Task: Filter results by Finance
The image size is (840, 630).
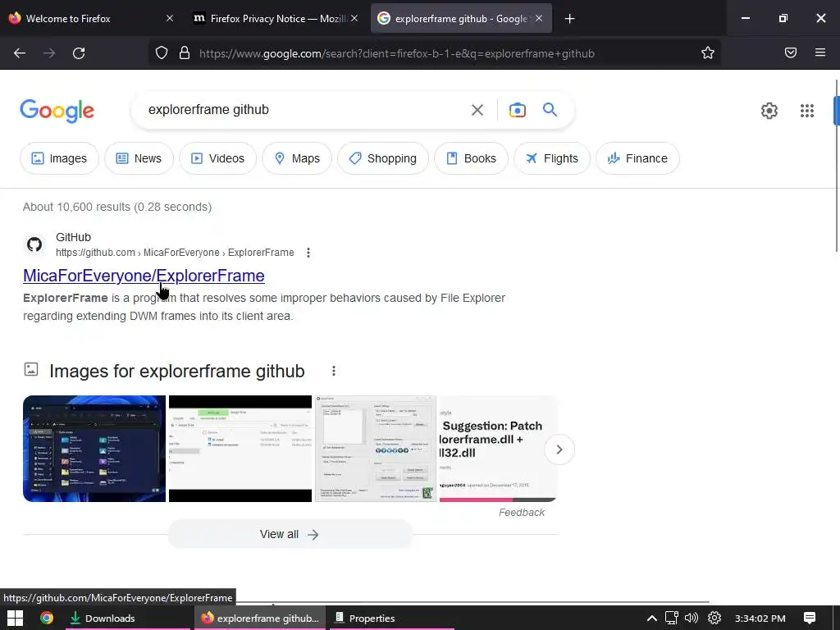Action: click(637, 158)
